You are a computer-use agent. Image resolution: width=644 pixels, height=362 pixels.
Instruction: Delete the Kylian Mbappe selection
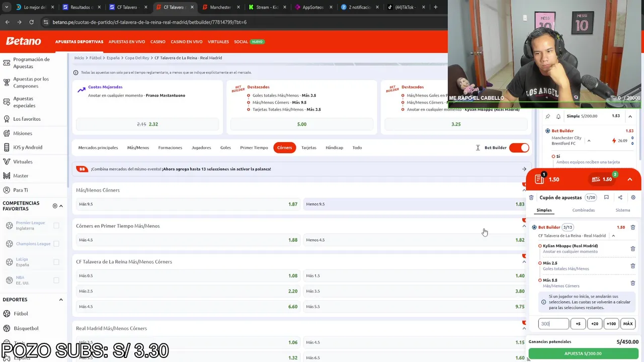pyautogui.click(x=633, y=248)
